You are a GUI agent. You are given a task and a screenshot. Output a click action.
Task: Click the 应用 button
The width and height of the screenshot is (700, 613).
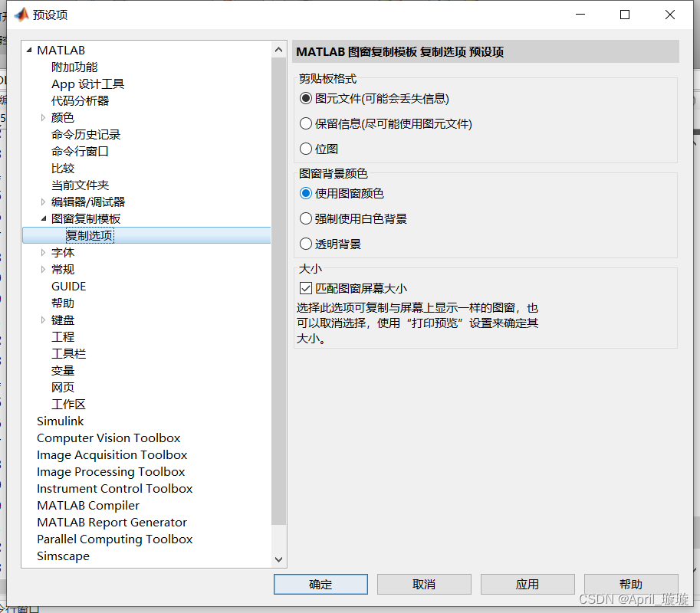(x=527, y=583)
